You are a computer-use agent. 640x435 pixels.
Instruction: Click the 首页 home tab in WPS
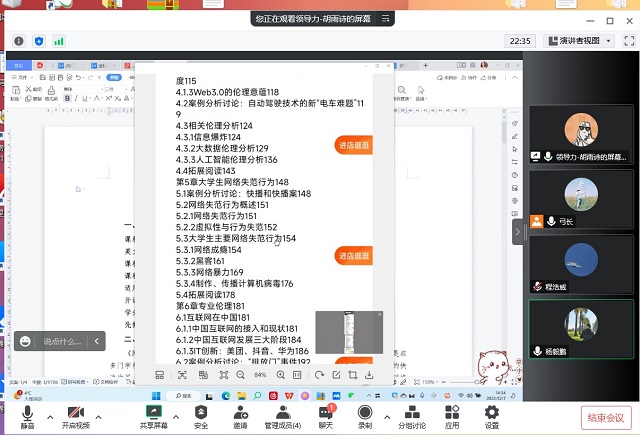[19, 65]
